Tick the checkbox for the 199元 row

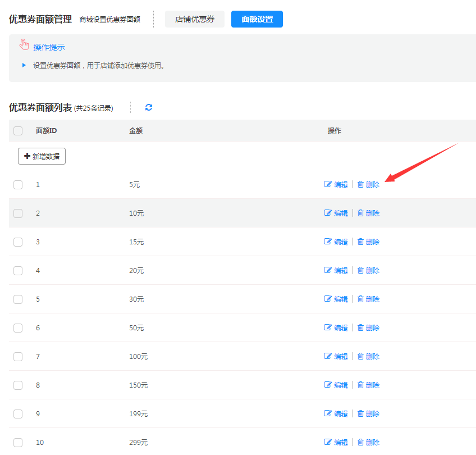18,413
